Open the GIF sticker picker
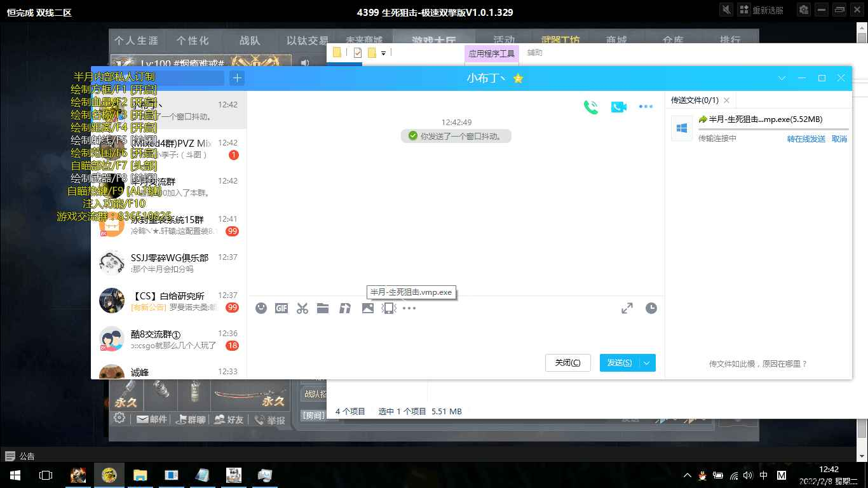 click(281, 308)
